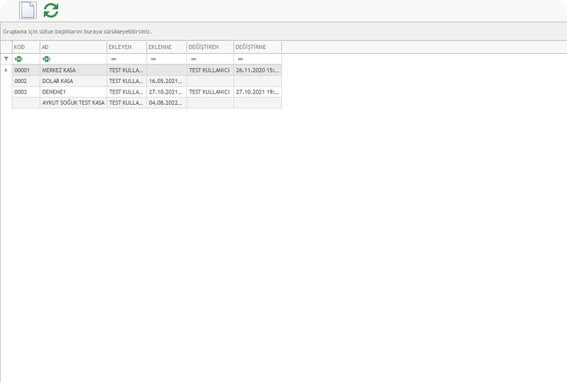Click the green refresh icon
The image size is (567, 392).
point(51,10)
